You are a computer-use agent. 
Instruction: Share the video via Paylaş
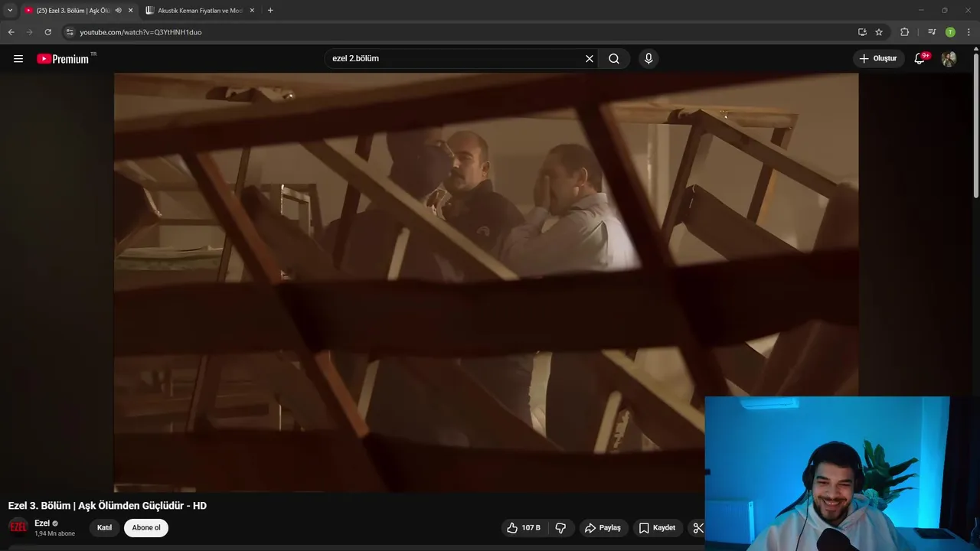603,527
